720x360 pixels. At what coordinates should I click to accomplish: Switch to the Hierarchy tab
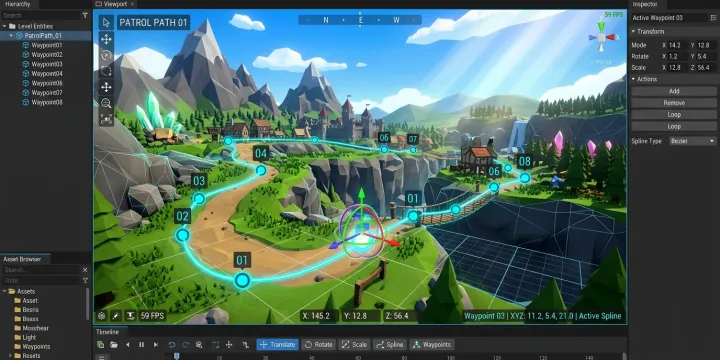click(18, 4)
